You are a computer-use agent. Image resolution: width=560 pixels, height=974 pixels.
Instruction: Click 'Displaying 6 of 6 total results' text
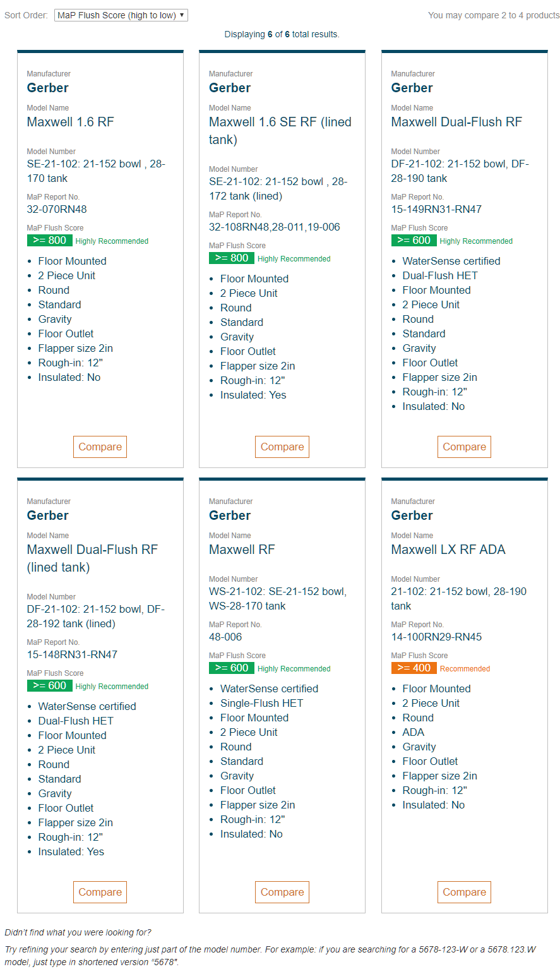click(x=282, y=34)
